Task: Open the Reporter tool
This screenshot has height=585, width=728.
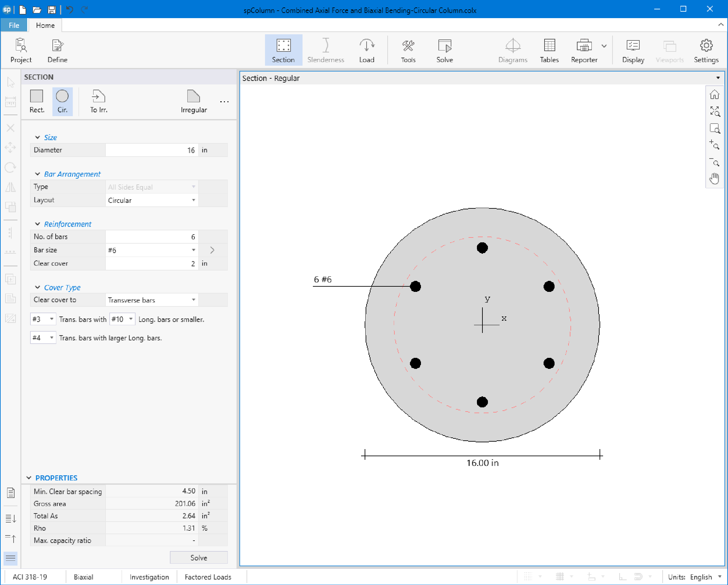Action: tap(584, 51)
